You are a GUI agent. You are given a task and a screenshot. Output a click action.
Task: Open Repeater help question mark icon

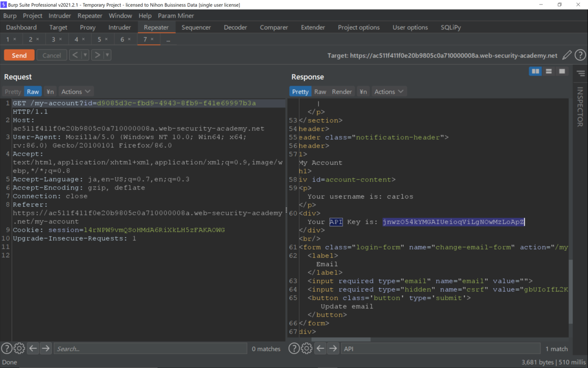click(580, 55)
